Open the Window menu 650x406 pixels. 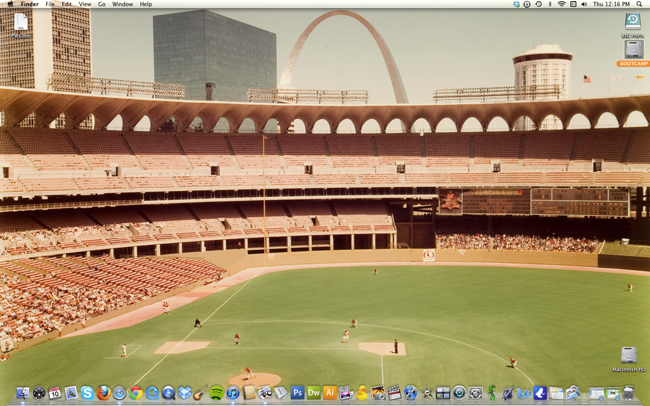[x=122, y=4]
